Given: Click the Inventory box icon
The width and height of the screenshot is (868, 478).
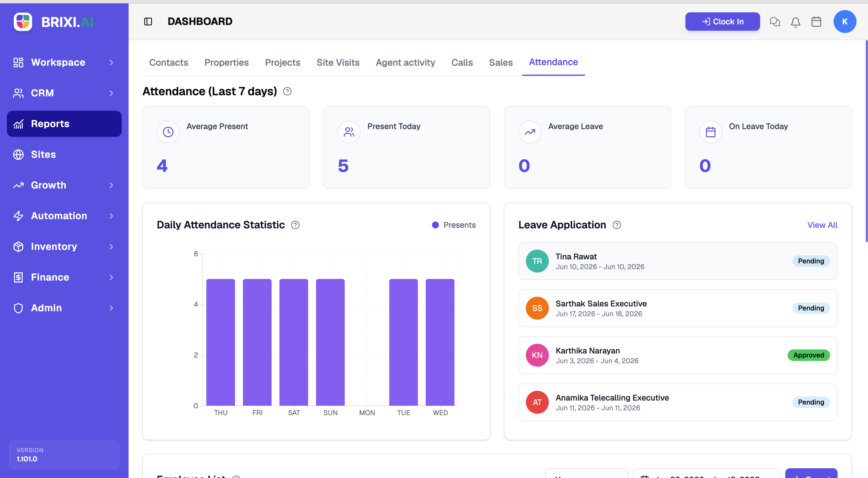Looking at the screenshot, I should pos(18,246).
